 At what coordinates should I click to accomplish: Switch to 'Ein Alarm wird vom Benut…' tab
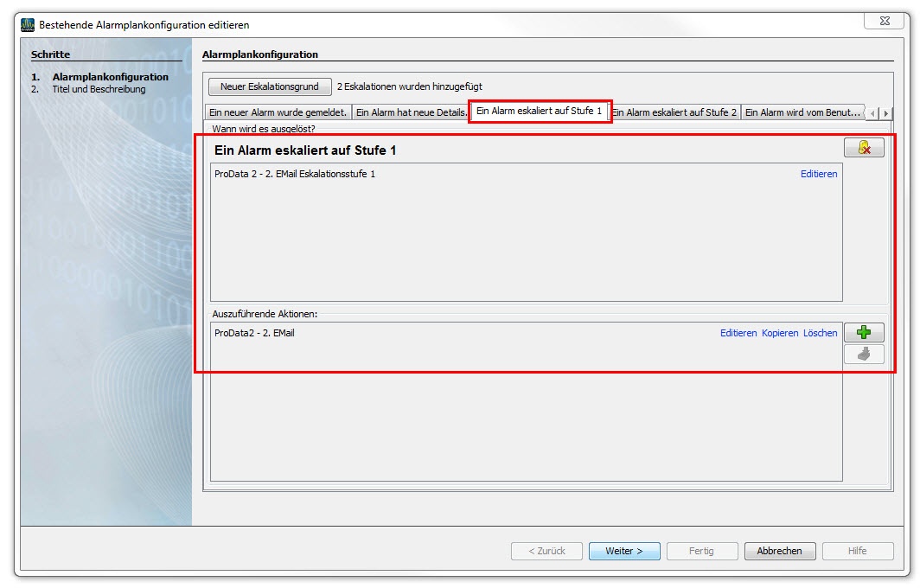(x=802, y=112)
